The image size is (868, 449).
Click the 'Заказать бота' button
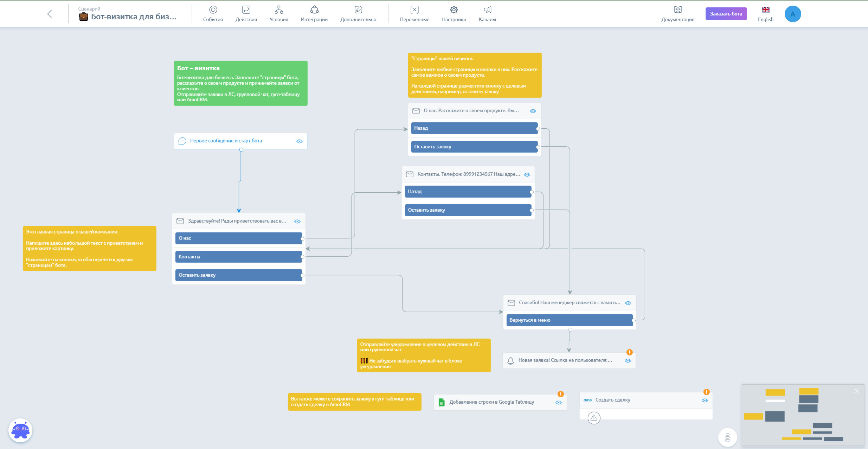point(726,14)
